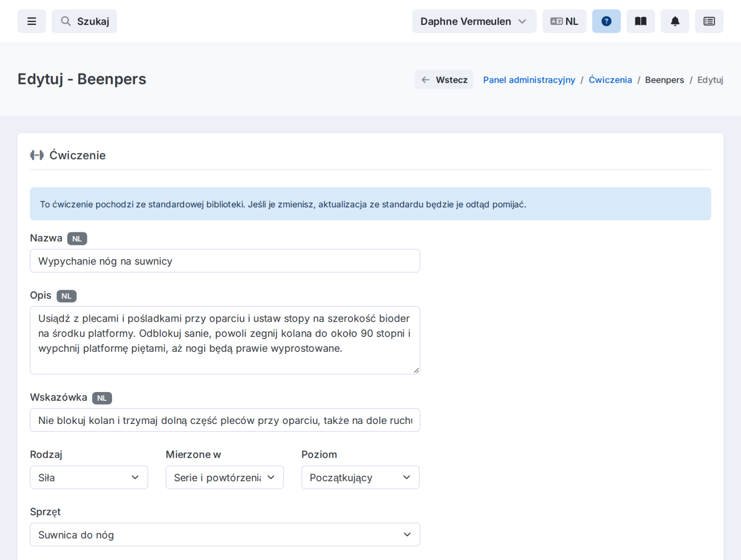
Task: Open the hamburger menu
Action: [31, 21]
